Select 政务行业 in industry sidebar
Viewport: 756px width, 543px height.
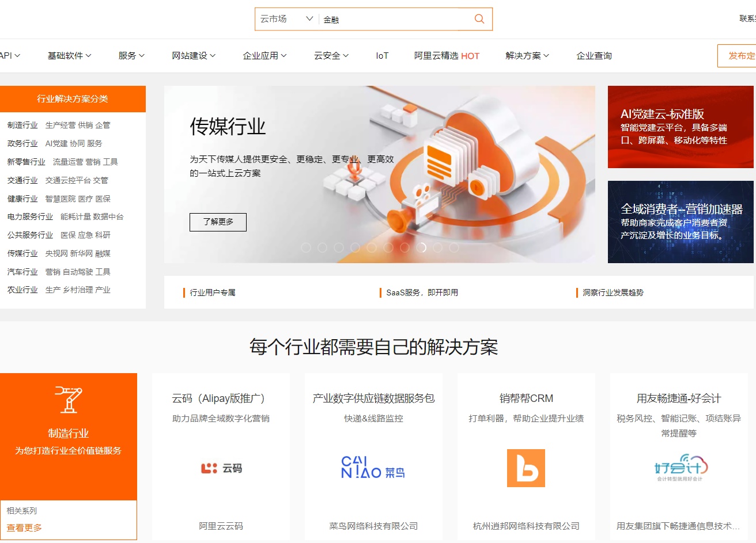[22, 143]
